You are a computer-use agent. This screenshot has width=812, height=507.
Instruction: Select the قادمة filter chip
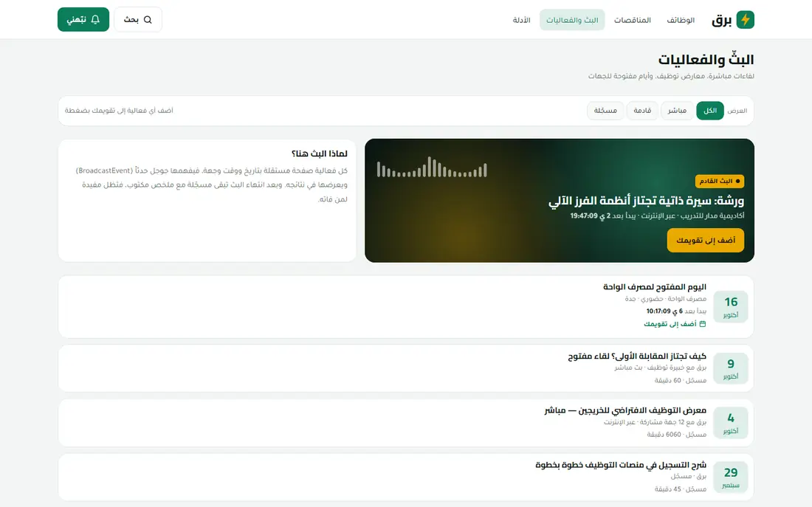642,111
